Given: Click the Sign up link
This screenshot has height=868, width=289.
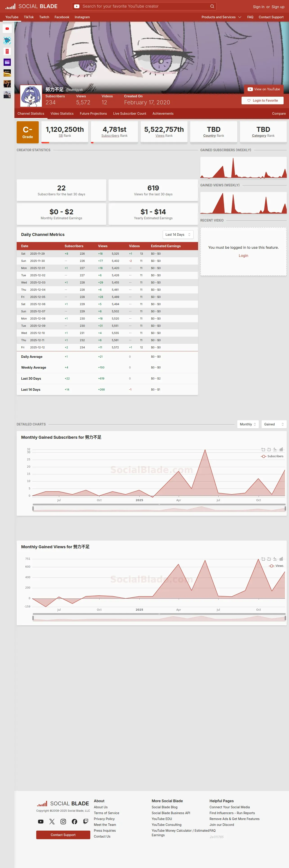Looking at the screenshot, I should coord(278,7).
